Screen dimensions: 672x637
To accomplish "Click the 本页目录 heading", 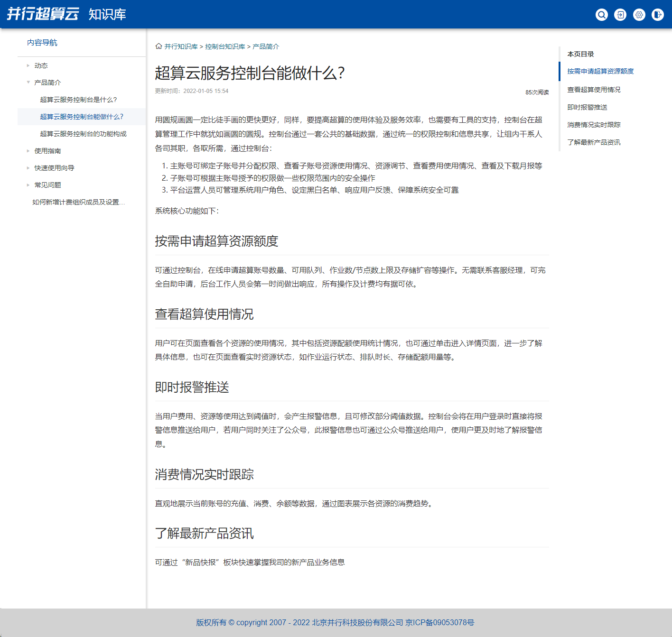I will [580, 54].
